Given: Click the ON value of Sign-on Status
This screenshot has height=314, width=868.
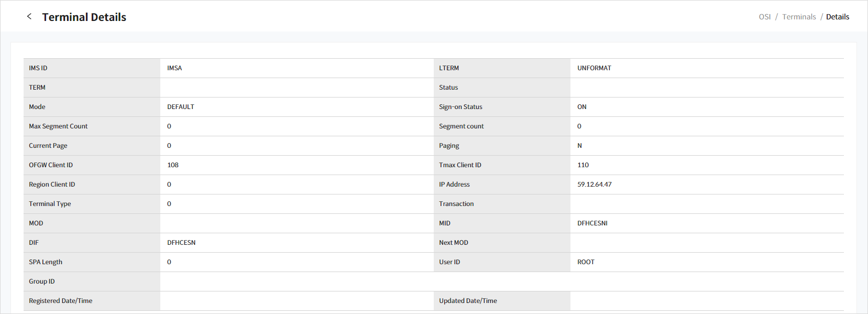Looking at the screenshot, I should pos(581,107).
